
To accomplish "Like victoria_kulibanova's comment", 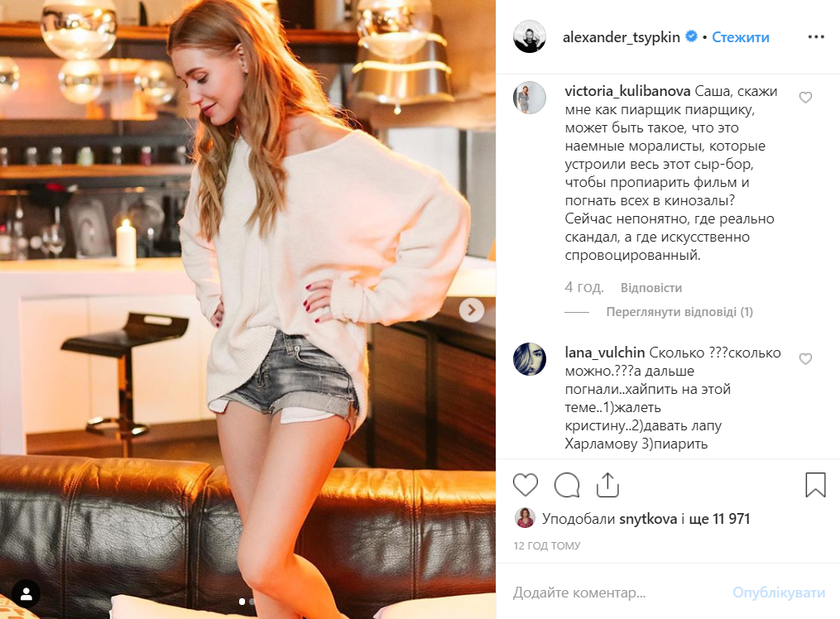I will [805, 98].
